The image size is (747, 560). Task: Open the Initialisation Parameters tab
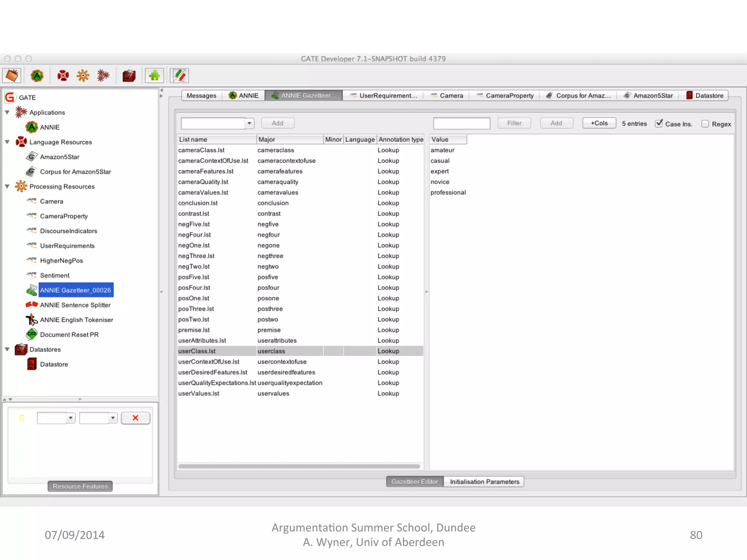tap(484, 482)
